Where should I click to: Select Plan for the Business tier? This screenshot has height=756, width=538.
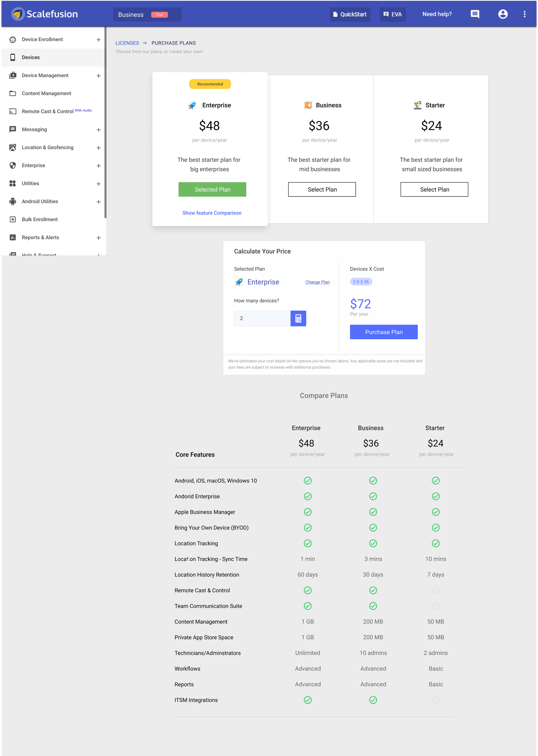click(x=322, y=189)
